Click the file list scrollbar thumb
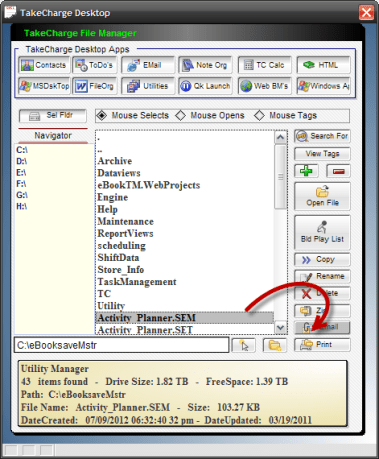 click(x=281, y=177)
